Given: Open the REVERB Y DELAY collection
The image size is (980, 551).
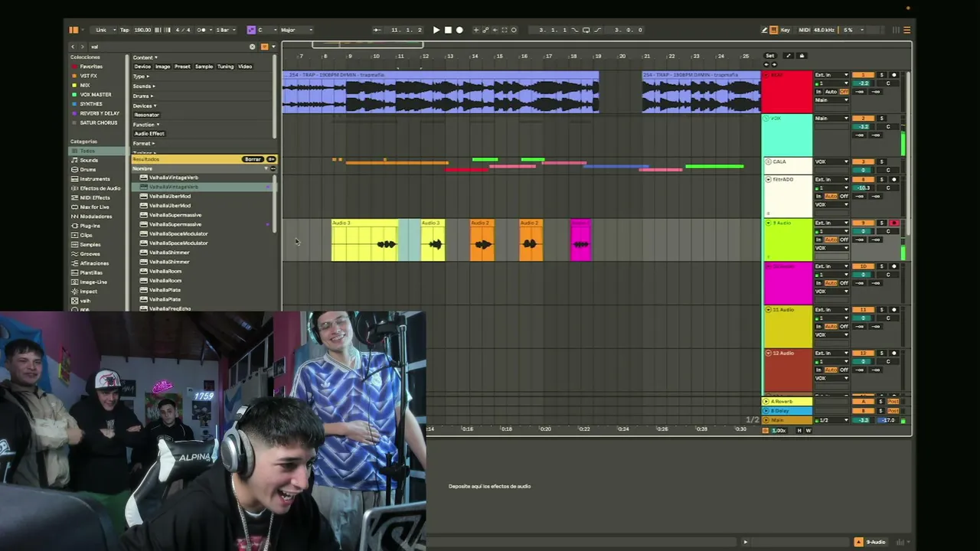Looking at the screenshot, I should [x=100, y=113].
